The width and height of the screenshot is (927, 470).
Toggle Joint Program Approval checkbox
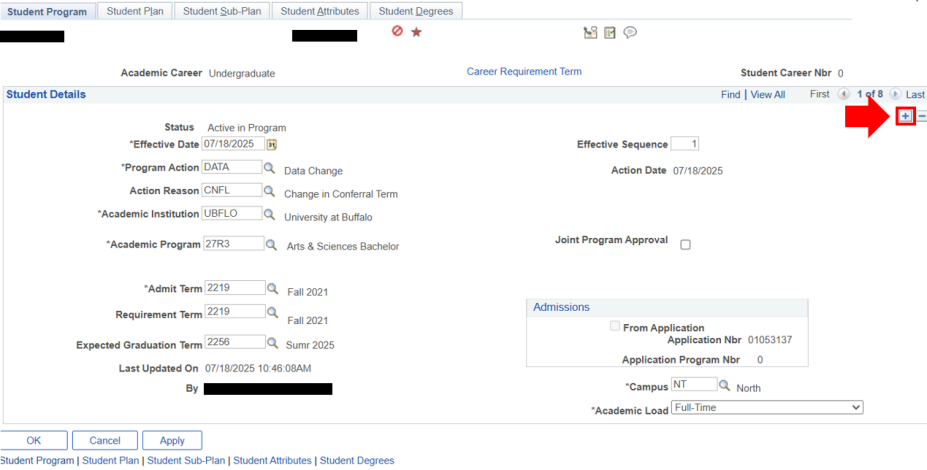(685, 245)
